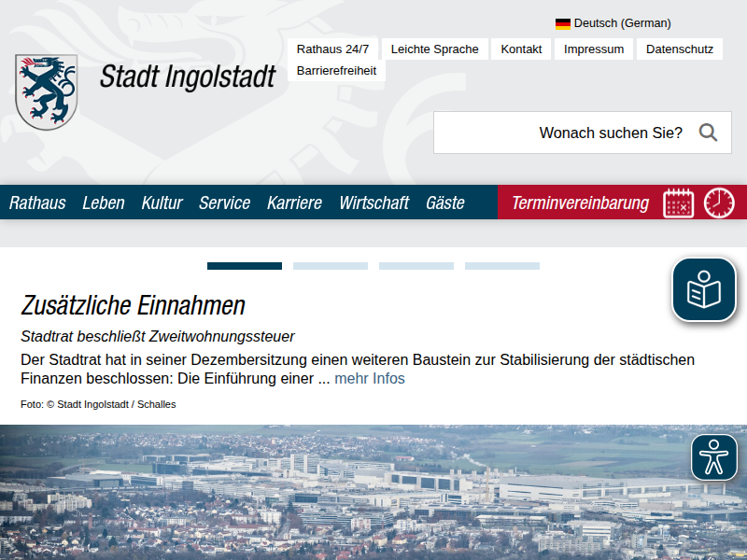Click the clock opening hours icon
The image size is (747, 560).
click(x=719, y=203)
